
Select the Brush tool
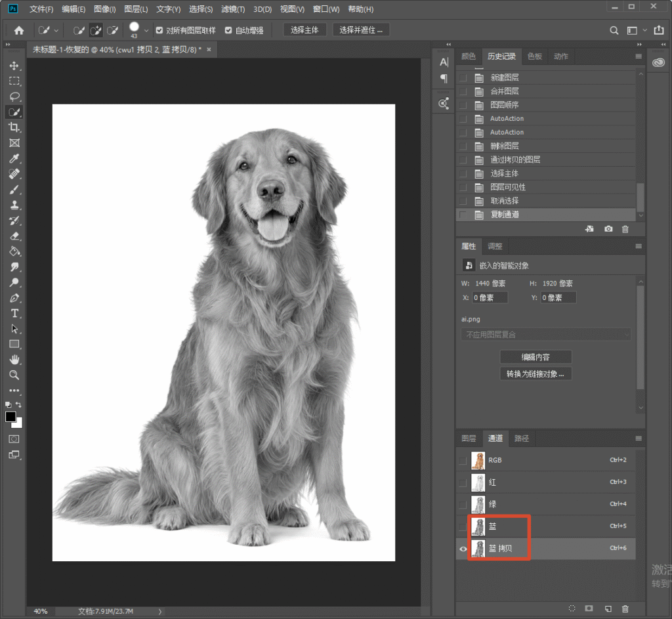pos(14,190)
